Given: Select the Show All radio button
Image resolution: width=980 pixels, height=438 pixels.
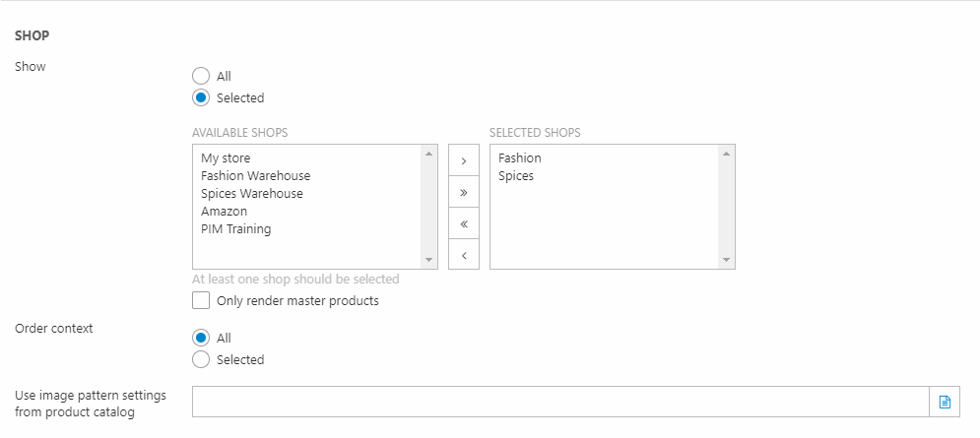Looking at the screenshot, I should click(201, 76).
